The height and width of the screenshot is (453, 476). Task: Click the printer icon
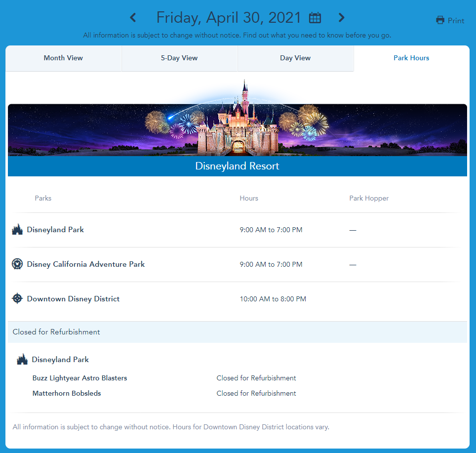pos(440,20)
